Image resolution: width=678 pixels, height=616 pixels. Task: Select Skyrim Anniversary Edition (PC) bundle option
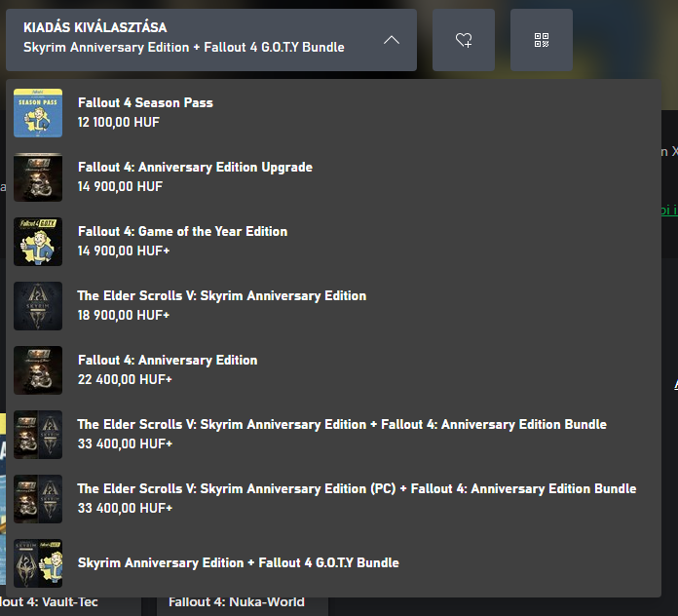pyautogui.click(x=357, y=488)
